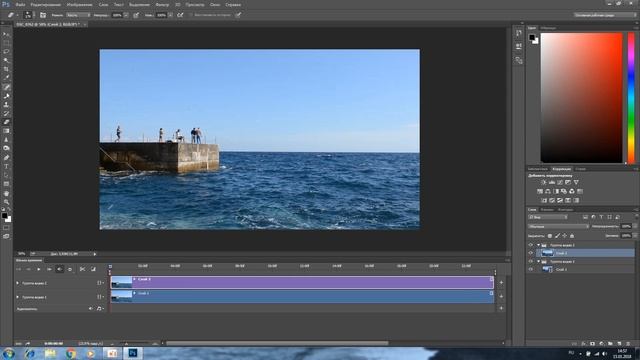Screen dimensions: 640x360
Task: Hide the Video Group 1 layer group
Action: tap(531, 261)
